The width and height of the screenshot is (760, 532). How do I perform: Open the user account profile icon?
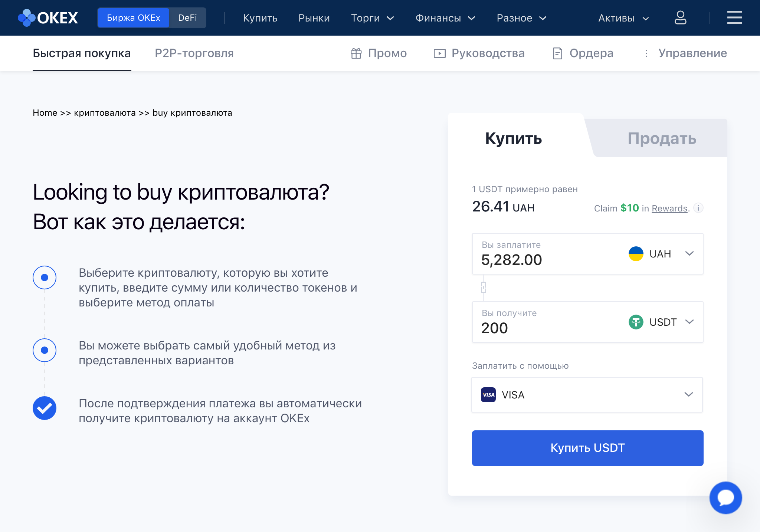(x=680, y=18)
